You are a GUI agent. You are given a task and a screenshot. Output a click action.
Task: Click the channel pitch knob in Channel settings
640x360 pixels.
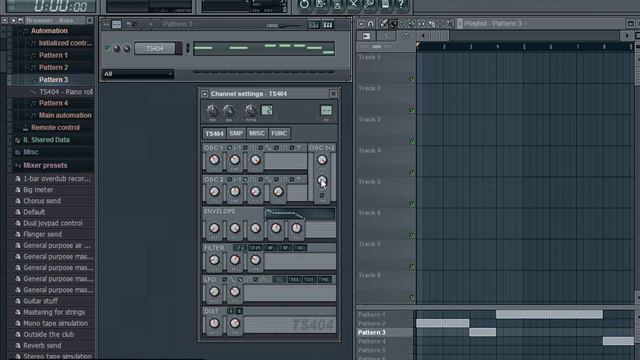coord(251,110)
